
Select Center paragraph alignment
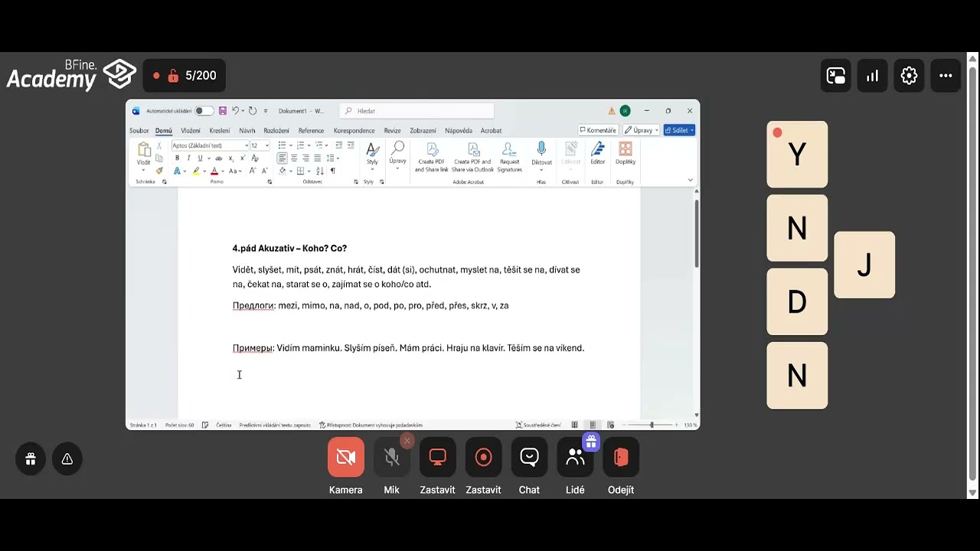(294, 158)
